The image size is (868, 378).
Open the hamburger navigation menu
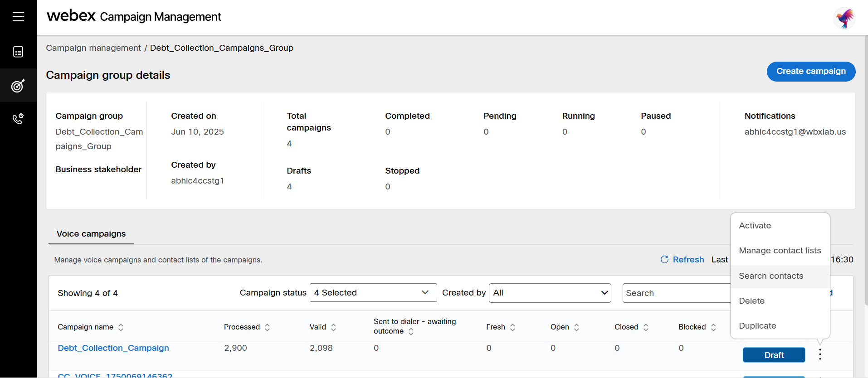point(18,17)
